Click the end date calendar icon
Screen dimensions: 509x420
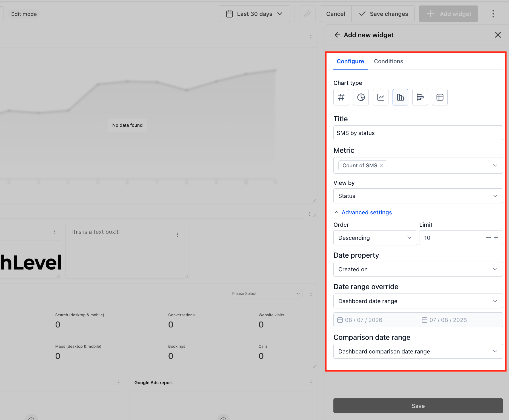pos(425,320)
